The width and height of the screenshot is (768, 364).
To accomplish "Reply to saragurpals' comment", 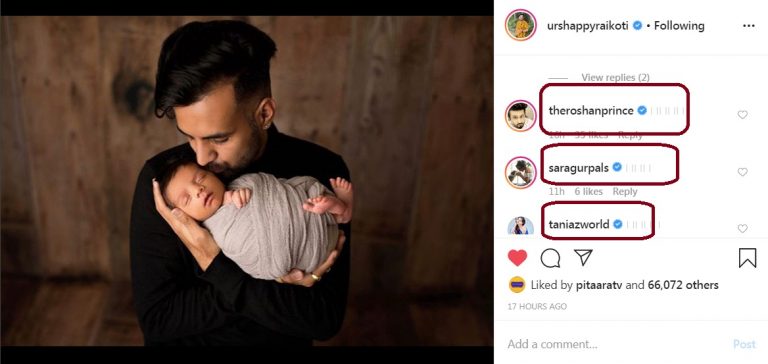I will pyautogui.click(x=625, y=192).
